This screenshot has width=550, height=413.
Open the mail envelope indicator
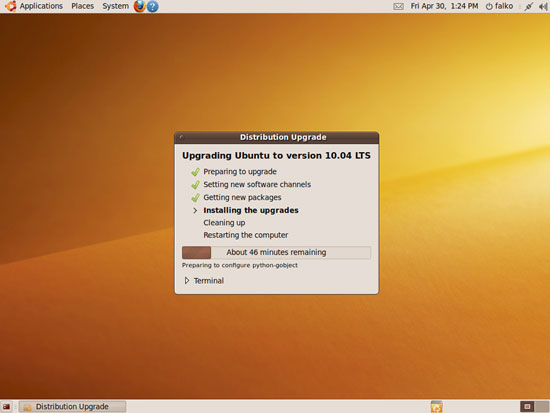click(398, 6)
